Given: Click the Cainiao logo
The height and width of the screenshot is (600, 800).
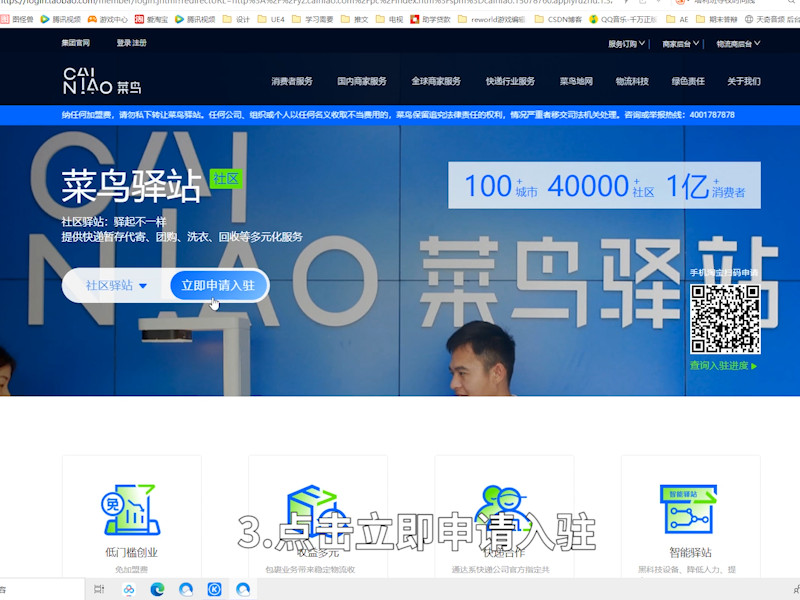Looking at the screenshot, I should pyautogui.click(x=102, y=81).
